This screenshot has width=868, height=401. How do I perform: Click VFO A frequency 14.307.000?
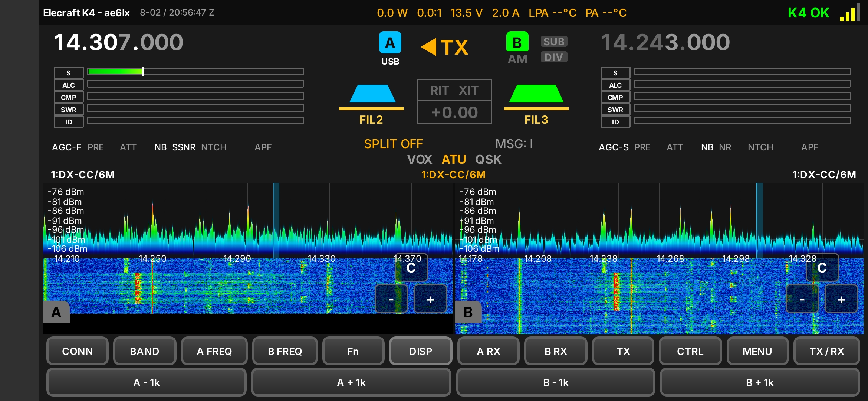[119, 42]
